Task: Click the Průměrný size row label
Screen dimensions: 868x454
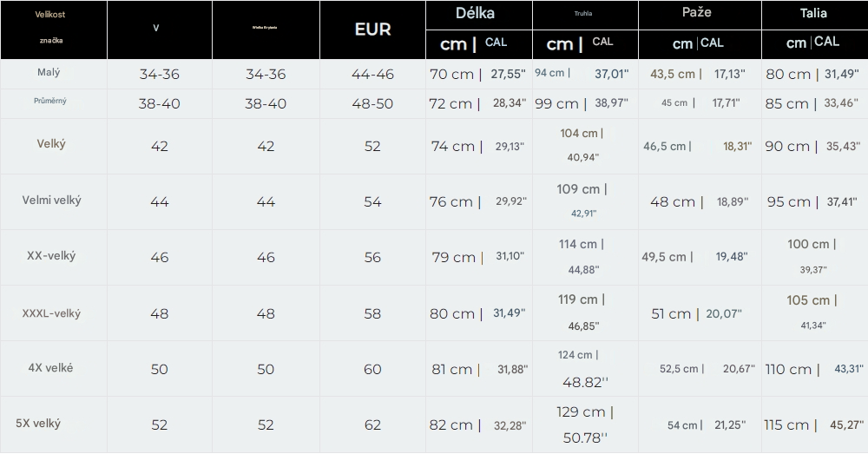Action: coord(50,102)
